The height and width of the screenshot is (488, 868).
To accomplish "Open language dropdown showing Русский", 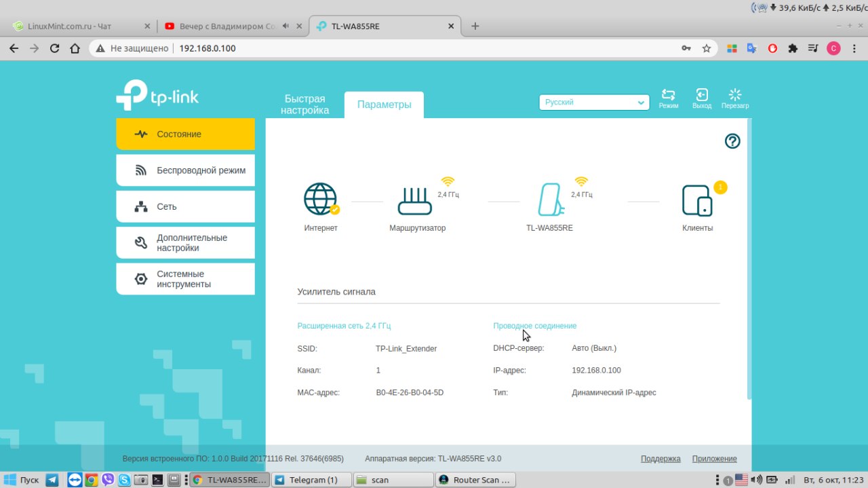I will pos(594,102).
